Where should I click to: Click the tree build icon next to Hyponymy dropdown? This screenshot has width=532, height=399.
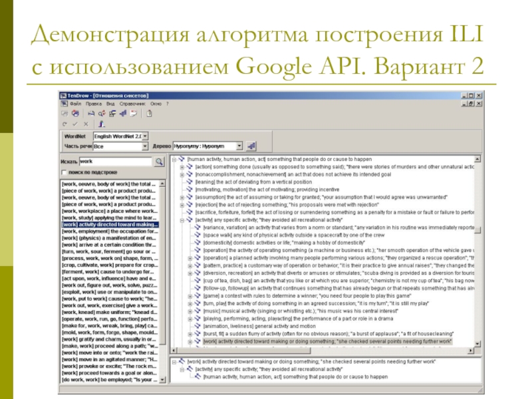pos(252,146)
